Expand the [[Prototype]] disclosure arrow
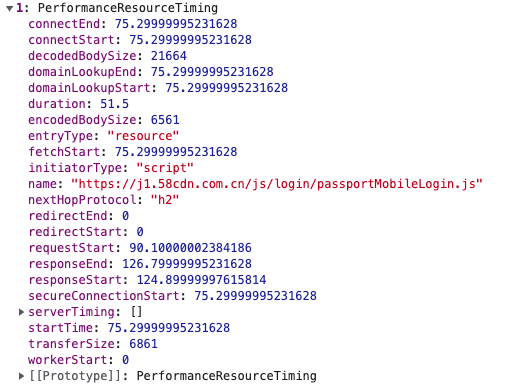Screen dimensions: 532x384 click(21, 376)
